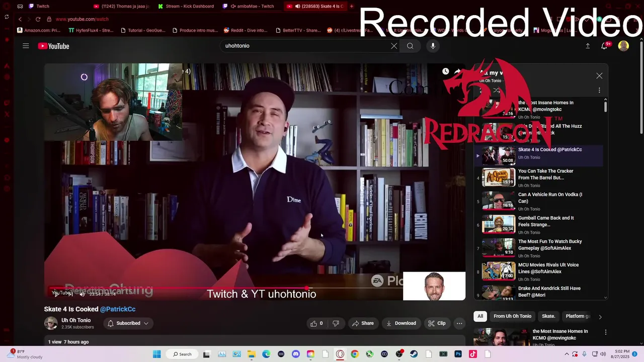Share the video

[x=363, y=323]
